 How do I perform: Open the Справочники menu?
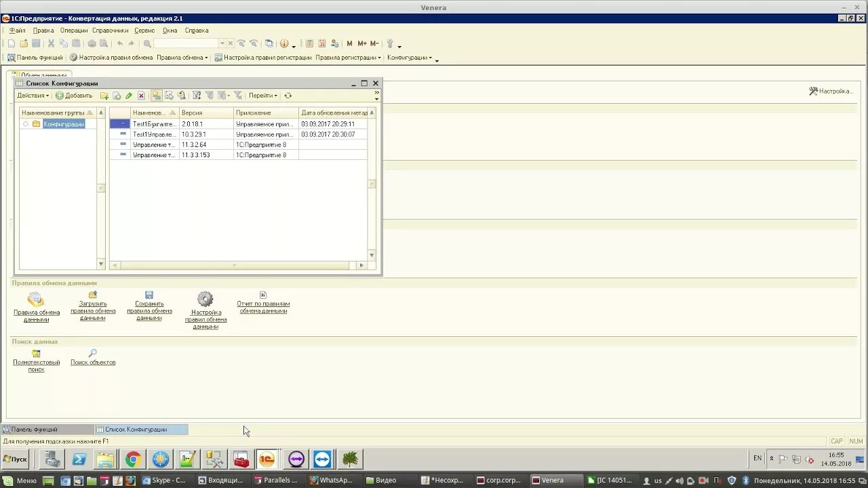[x=111, y=30]
